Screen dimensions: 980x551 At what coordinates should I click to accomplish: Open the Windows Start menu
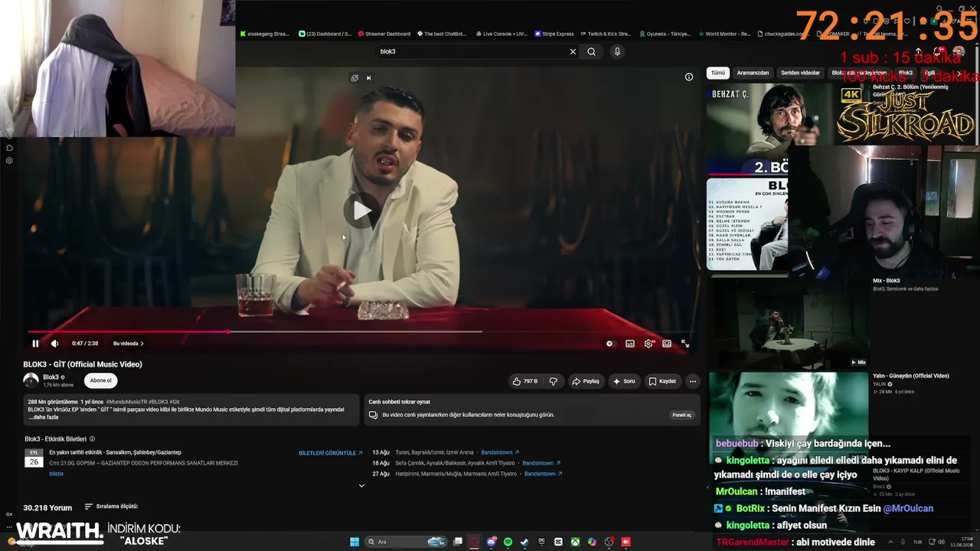pyautogui.click(x=354, y=542)
